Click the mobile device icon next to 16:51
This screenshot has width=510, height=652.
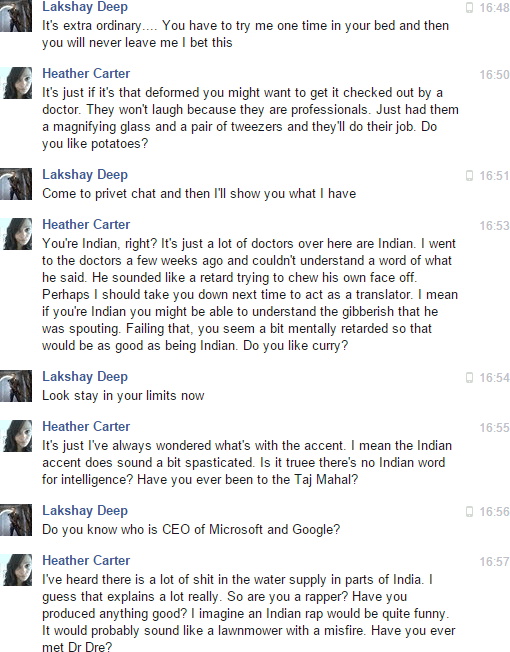(469, 176)
